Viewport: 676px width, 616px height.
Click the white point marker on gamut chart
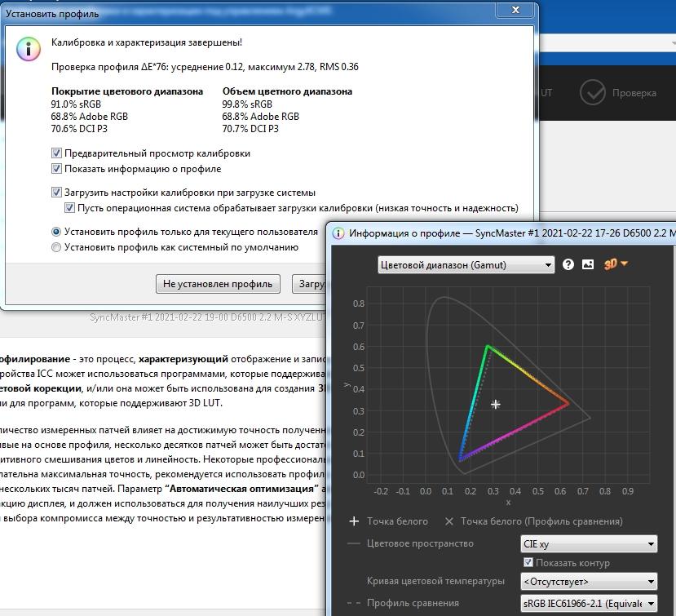click(496, 404)
